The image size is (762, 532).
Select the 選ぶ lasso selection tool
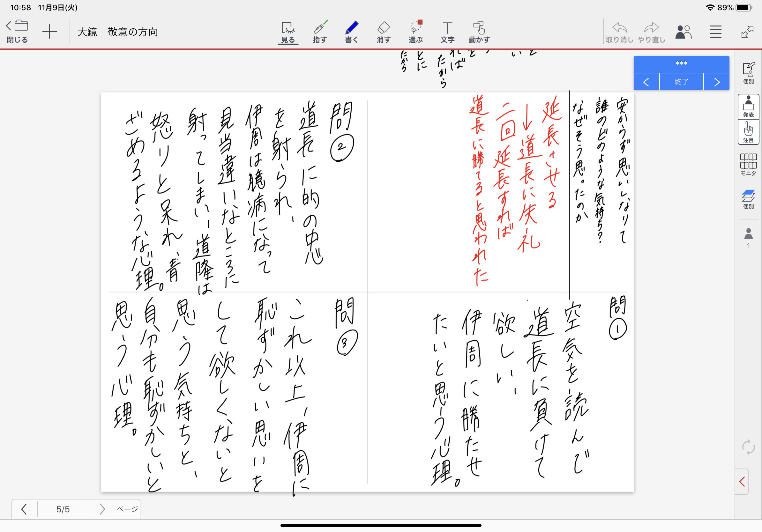coord(415,32)
